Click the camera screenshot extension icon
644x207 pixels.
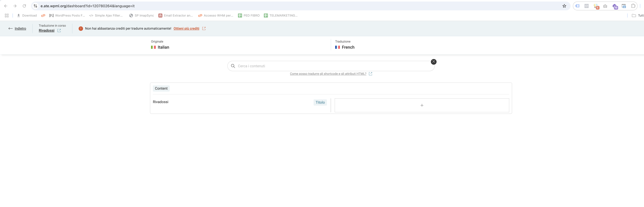pyautogui.click(x=605, y=6)
